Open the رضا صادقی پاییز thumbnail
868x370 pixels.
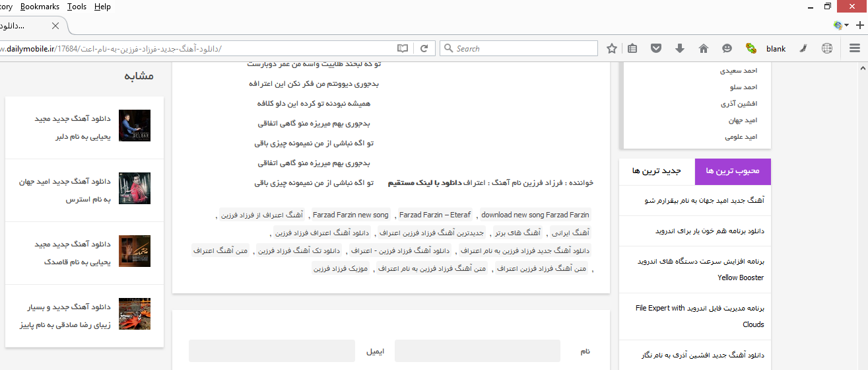(x=135, y=314)
